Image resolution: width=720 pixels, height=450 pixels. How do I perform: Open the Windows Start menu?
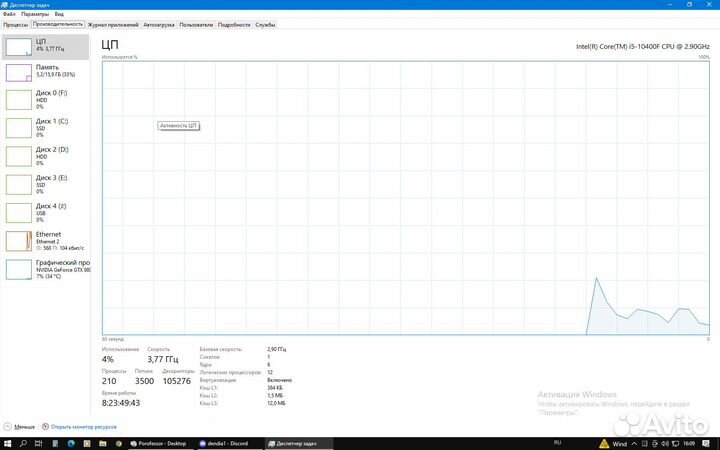(x=7, y=444)
